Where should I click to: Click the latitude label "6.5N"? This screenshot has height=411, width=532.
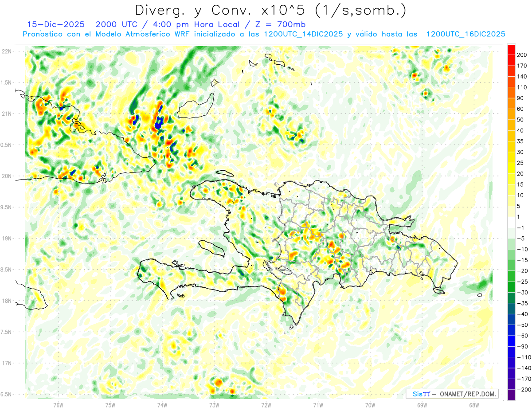6,394
